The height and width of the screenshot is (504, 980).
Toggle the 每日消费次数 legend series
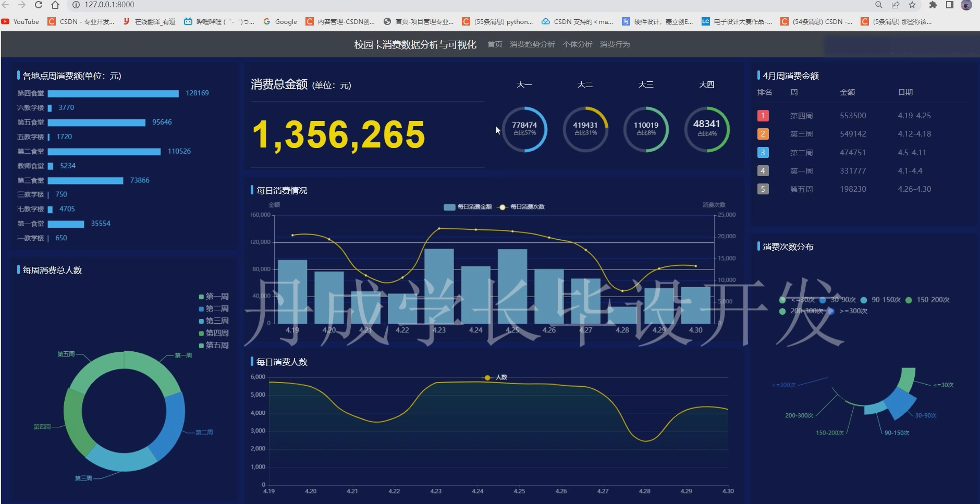(x=522, y=207)
